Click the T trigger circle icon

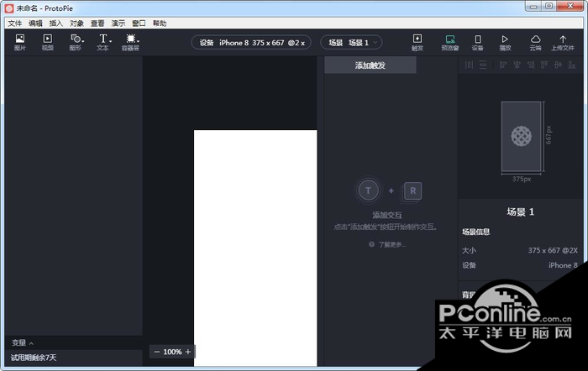(368, 191)
